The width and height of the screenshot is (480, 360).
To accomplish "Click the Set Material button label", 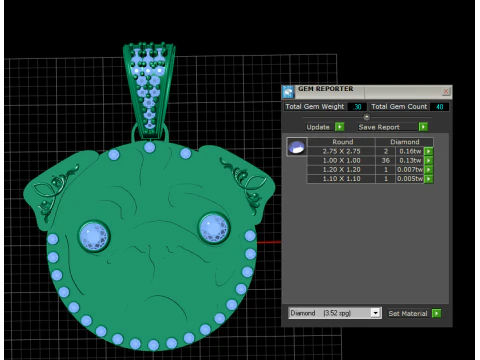I will click(x=408, y=313).
